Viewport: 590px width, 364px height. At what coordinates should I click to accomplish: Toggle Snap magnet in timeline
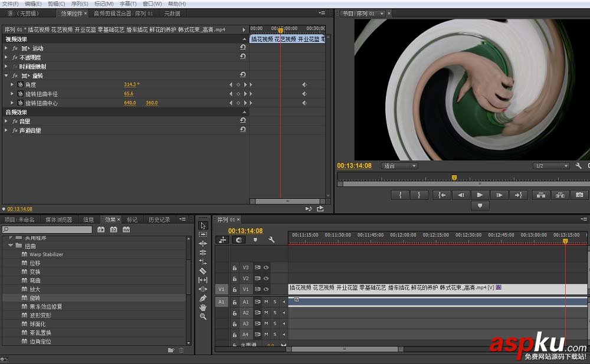click(x=238, y=240)
